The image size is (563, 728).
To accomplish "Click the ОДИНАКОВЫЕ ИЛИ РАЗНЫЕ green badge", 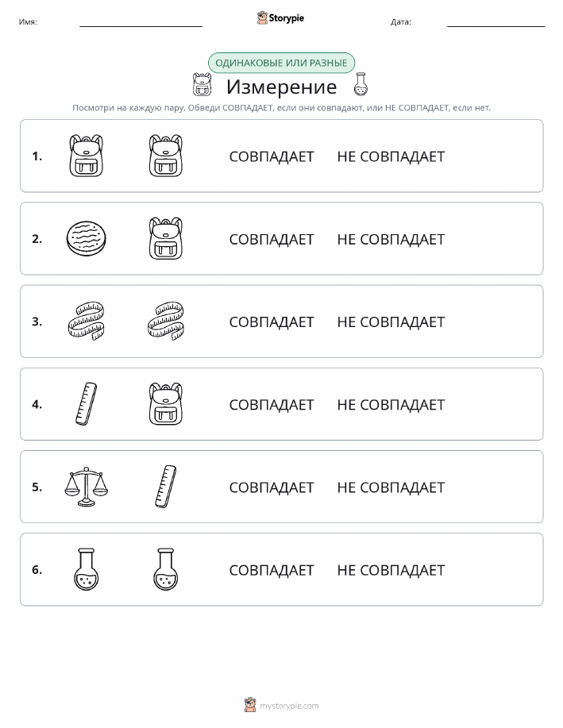I will coord(281,63).
